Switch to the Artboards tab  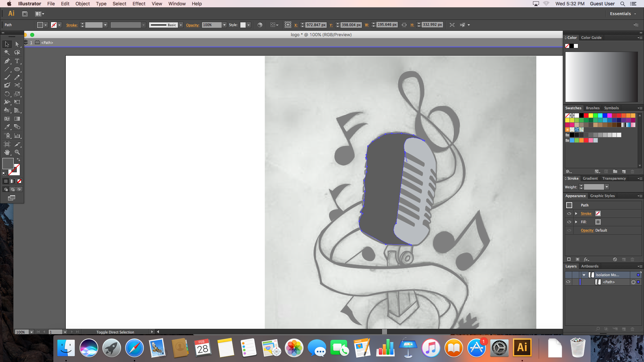[x=590, y=266]
